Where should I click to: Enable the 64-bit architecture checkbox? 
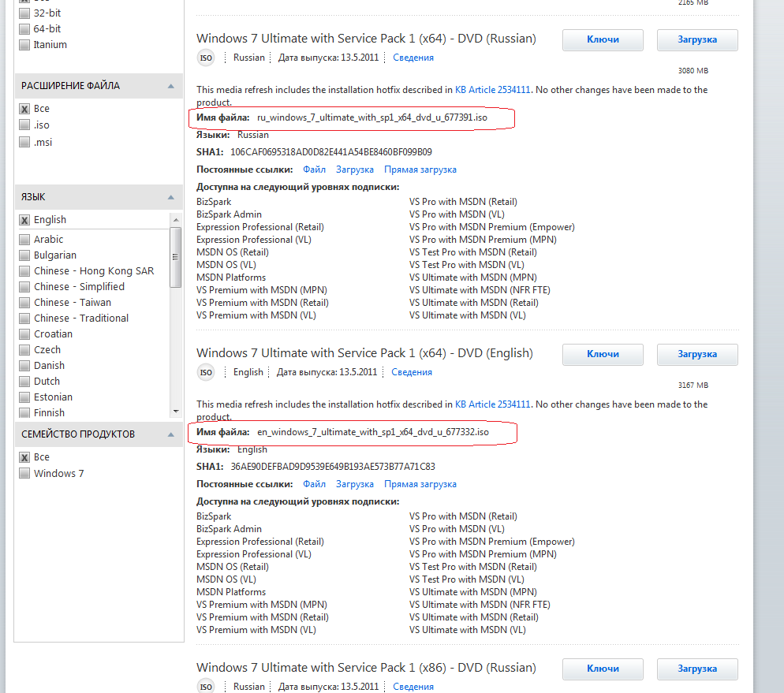(x=24, y=29)
